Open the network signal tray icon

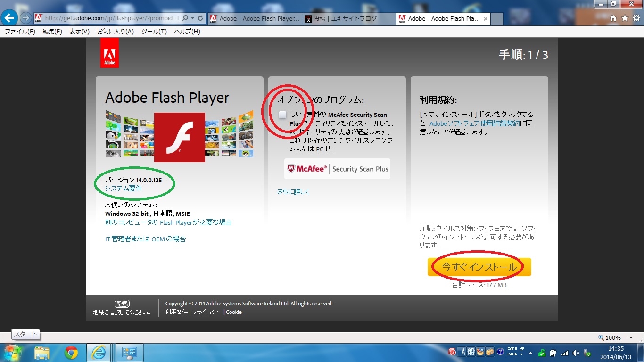point(565,353)
